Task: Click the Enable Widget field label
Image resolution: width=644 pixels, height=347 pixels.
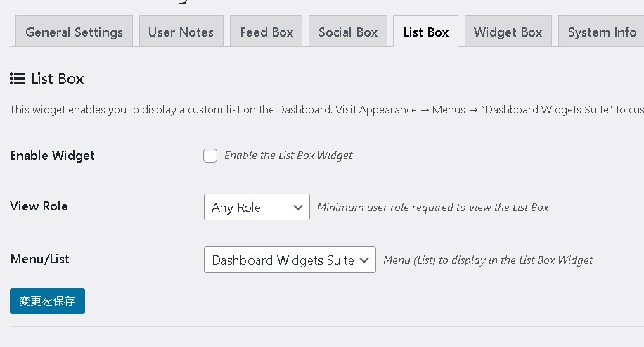Action: [53, 156]
